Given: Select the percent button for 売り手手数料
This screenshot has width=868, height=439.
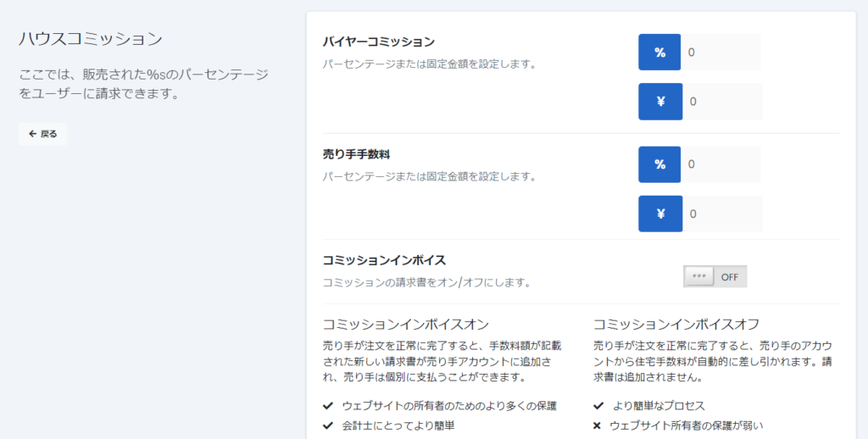Looking at the screenshot, I should coord(659,164).
